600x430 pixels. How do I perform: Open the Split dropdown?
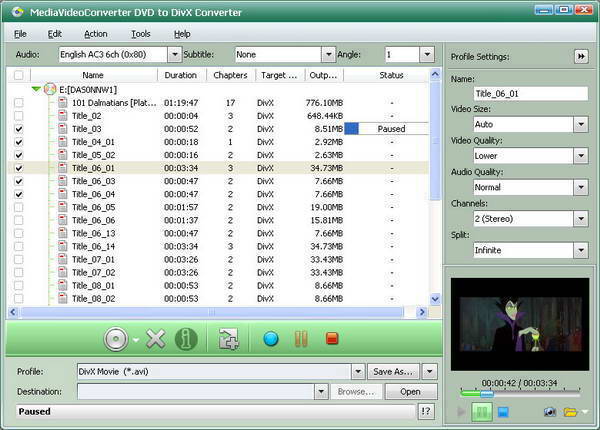click(581, 250)
